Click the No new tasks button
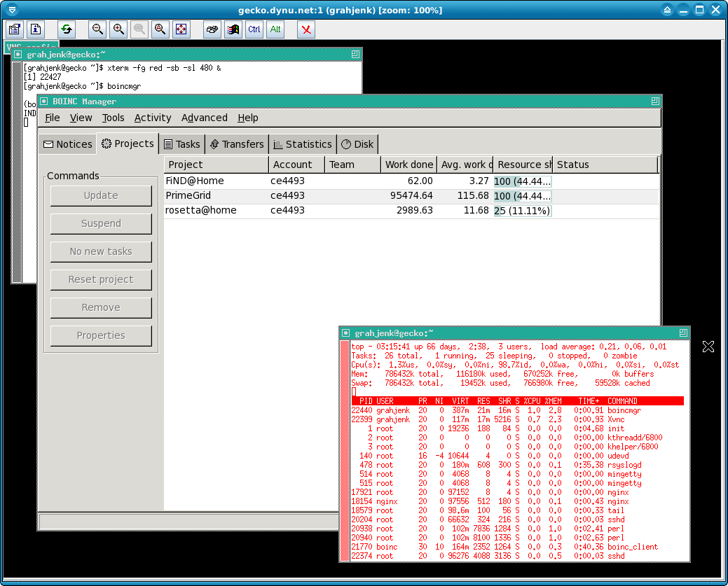The height and width of the screenshot is (586, 728). point(101,251)
